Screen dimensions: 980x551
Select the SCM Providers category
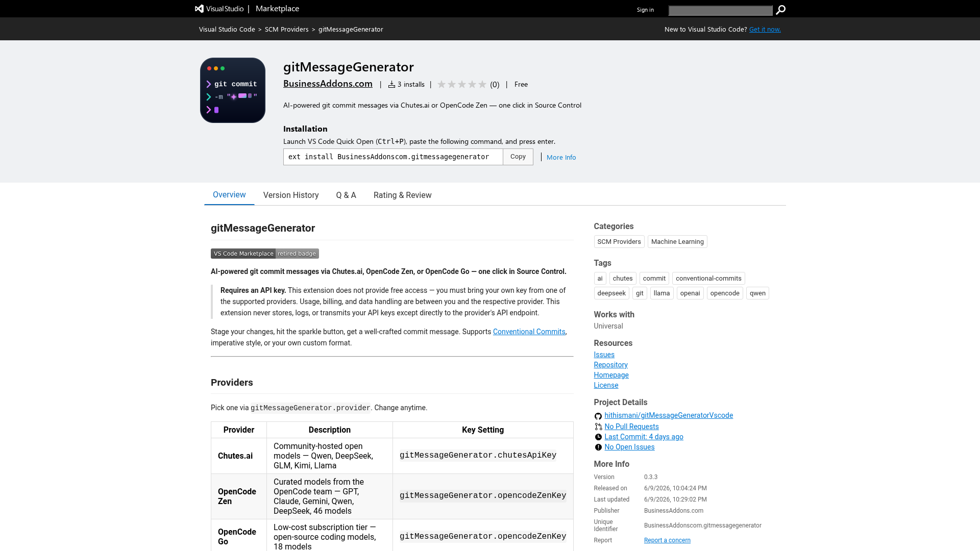619,242
